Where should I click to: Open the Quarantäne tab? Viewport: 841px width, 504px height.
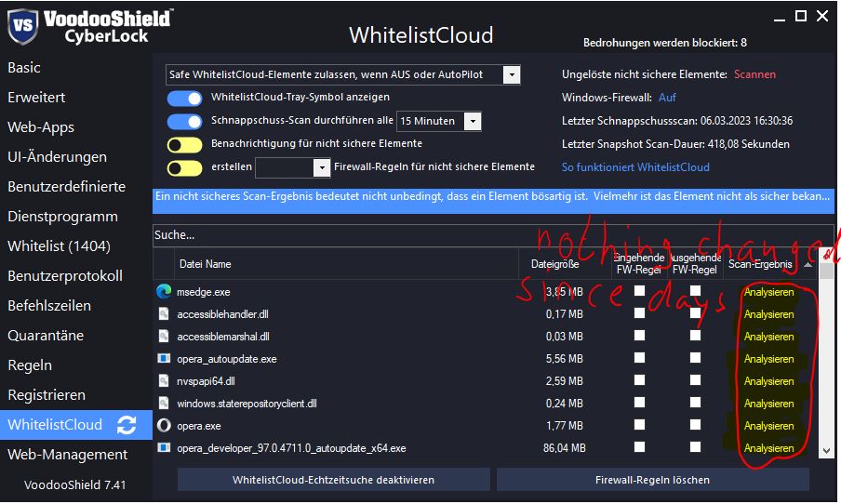click(46, 336)
